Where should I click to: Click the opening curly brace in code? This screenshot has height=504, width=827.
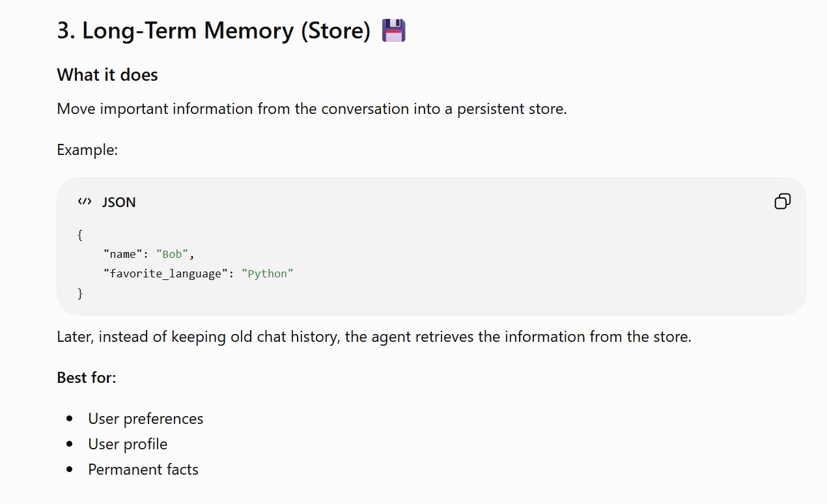tap(80, 234)
